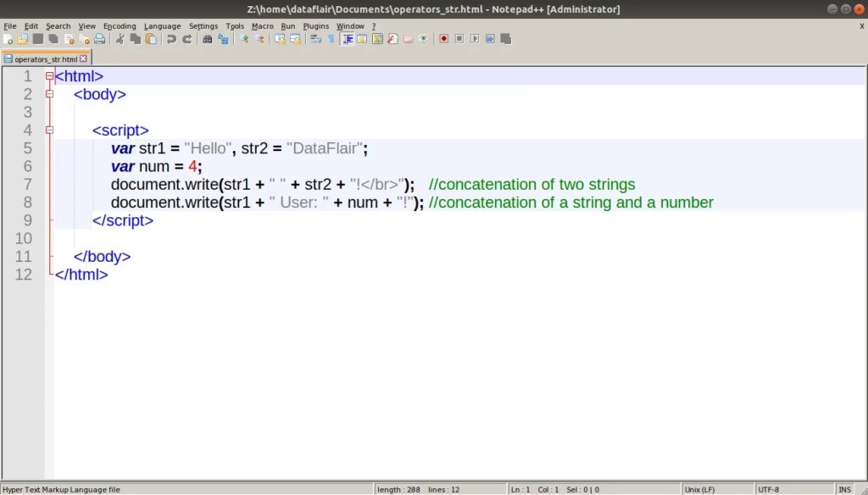
Task: Close the operators_str.html tab
Action: [84, 59]
